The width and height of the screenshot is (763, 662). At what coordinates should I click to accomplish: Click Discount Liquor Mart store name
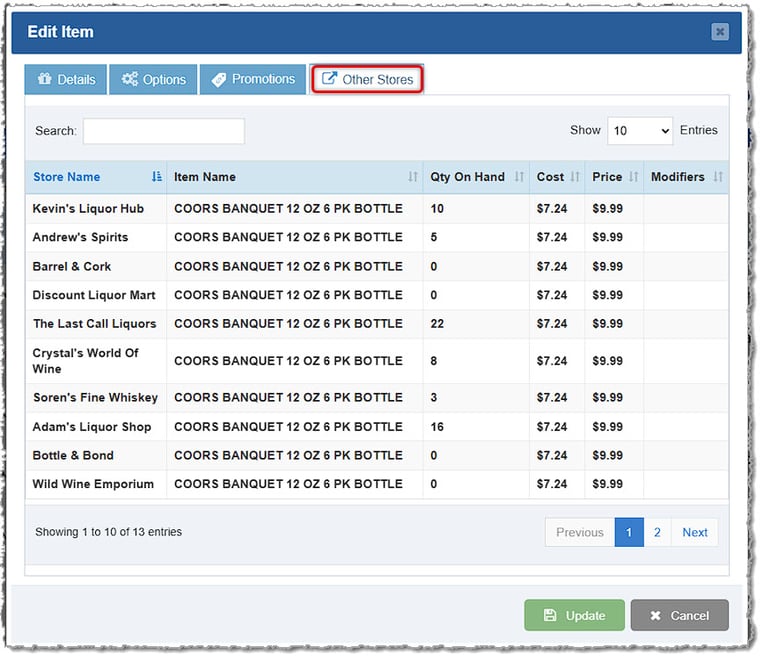coord(94,295)
